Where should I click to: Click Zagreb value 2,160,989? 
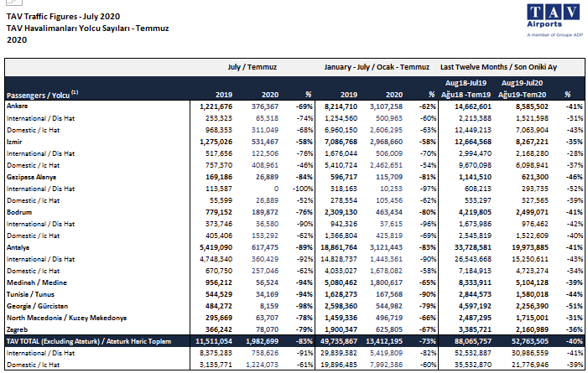coord(532,329)
